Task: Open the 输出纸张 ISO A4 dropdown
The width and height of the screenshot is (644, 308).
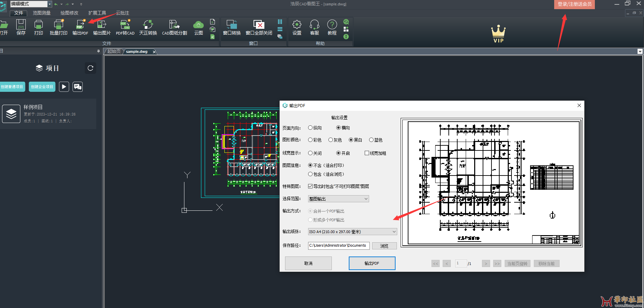Action: tap(353, 232)
